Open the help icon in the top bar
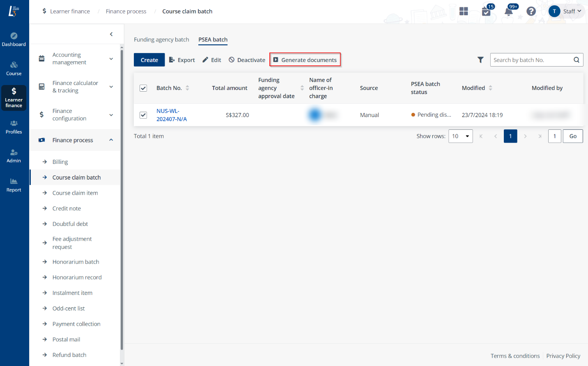588x366 pixels. 531,11
